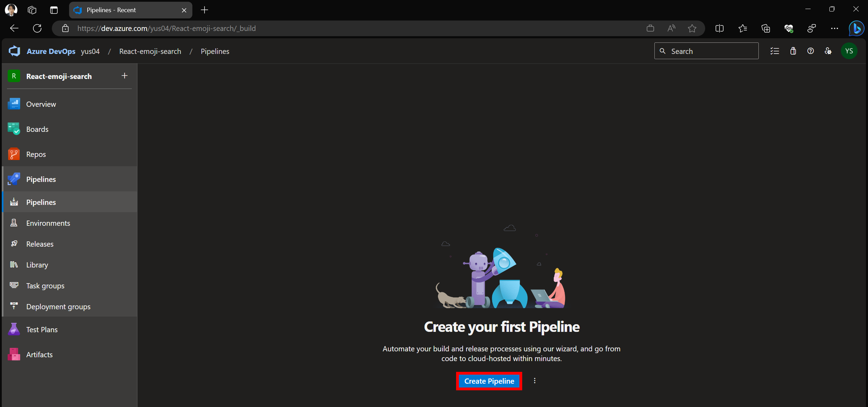Click the Azure DevOps logo icon
868x407 pixels.
point(14,51)
